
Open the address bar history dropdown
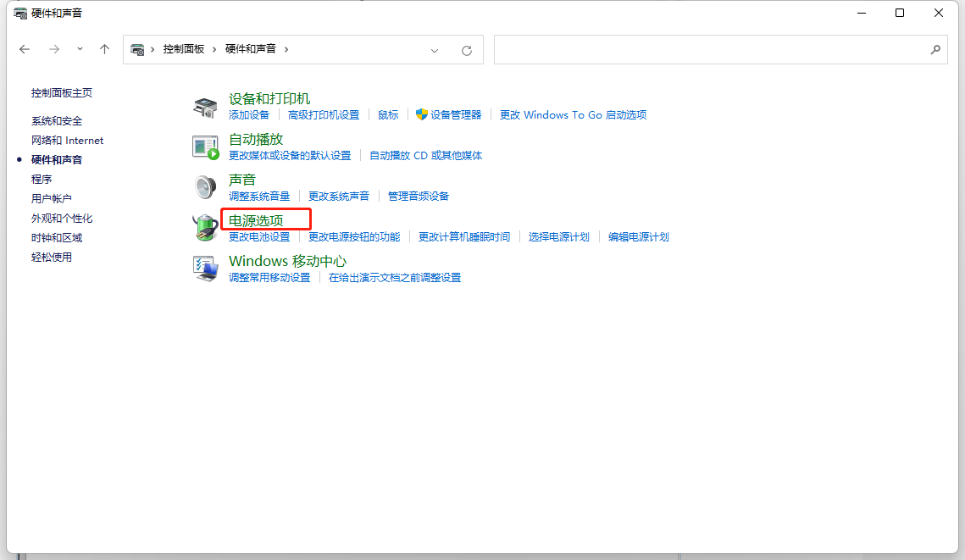tap(435, 49)
